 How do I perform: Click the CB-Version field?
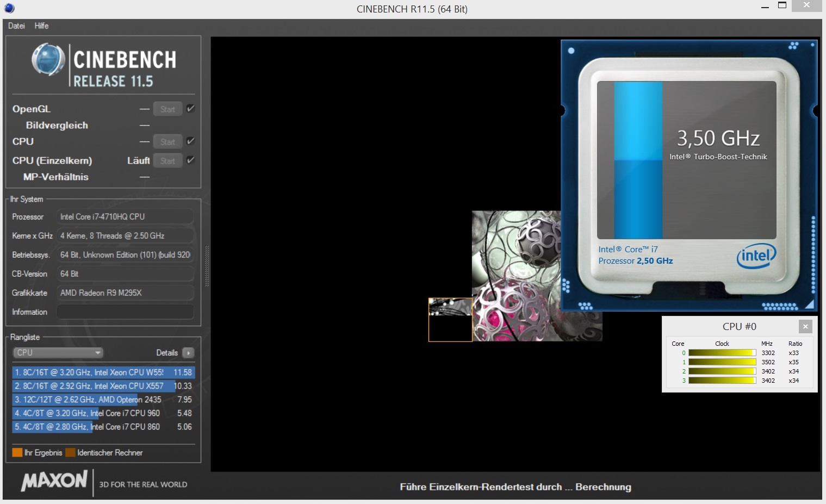[125, 273]
